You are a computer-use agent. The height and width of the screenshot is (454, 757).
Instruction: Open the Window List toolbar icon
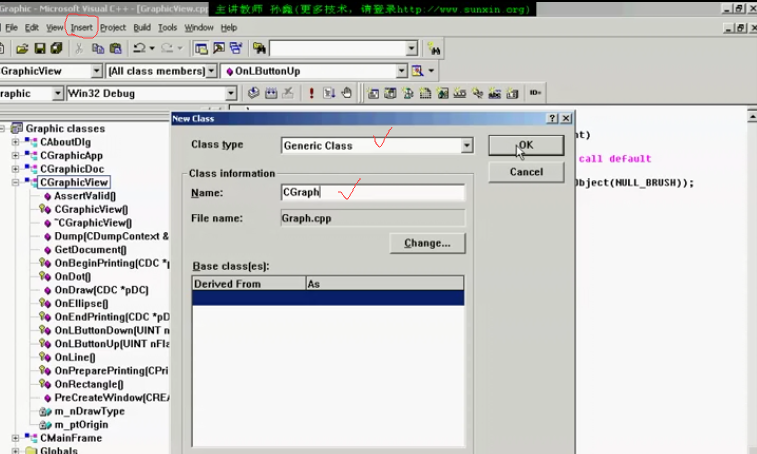(236, 48)
